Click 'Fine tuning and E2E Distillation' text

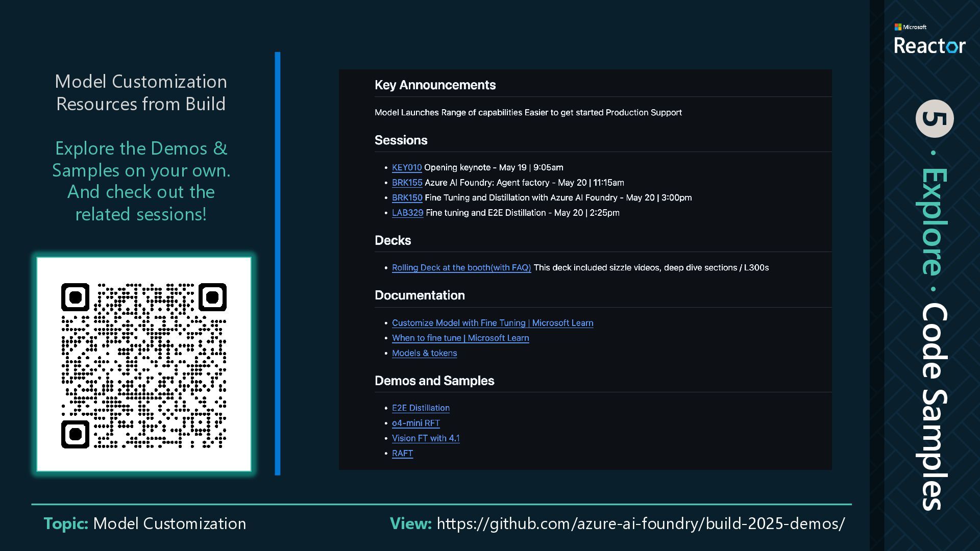click(522, 213)
